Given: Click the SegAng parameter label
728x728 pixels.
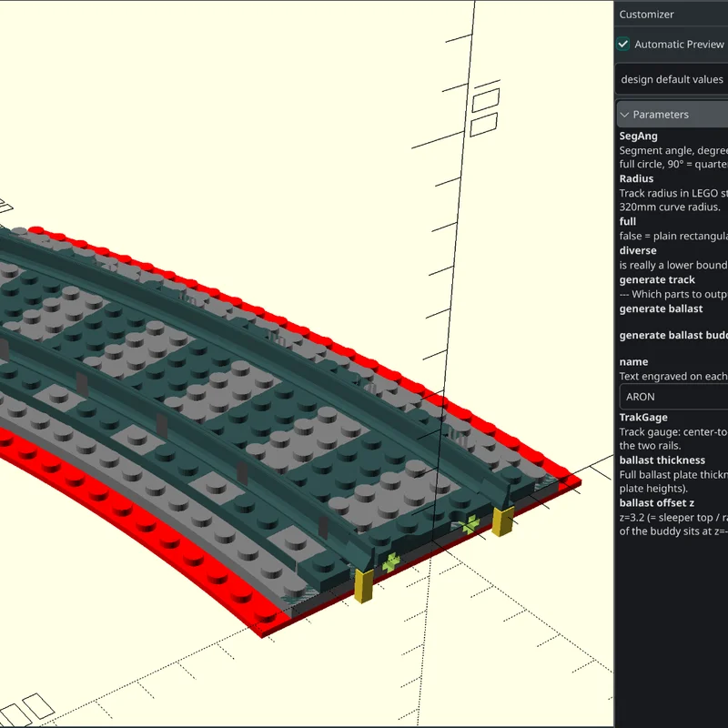Looking at the screenshot, I should [639, 136].
